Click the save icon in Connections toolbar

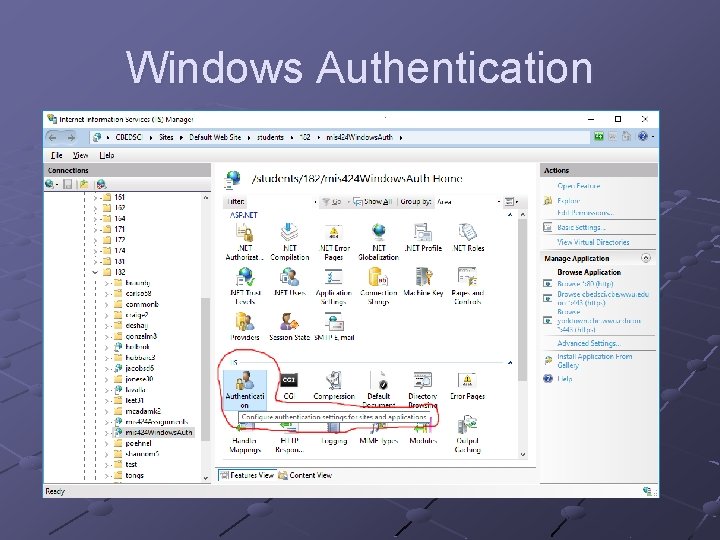[x=68, y=184]
